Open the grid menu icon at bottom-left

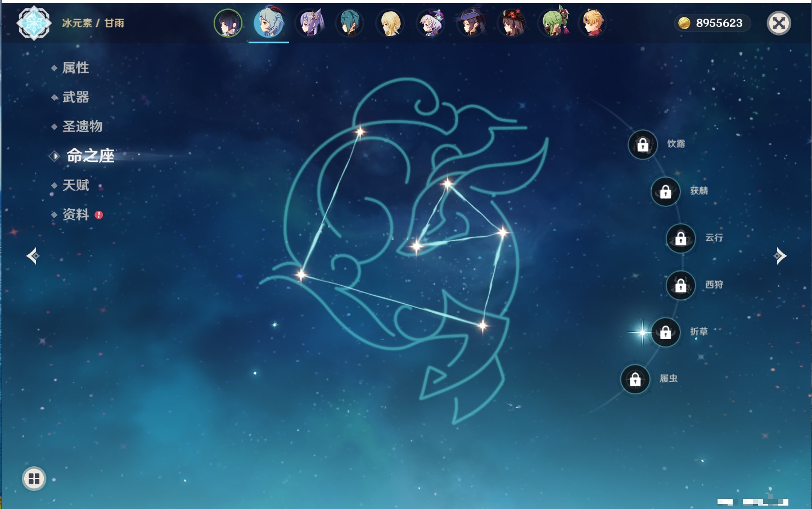coord(34,479)
